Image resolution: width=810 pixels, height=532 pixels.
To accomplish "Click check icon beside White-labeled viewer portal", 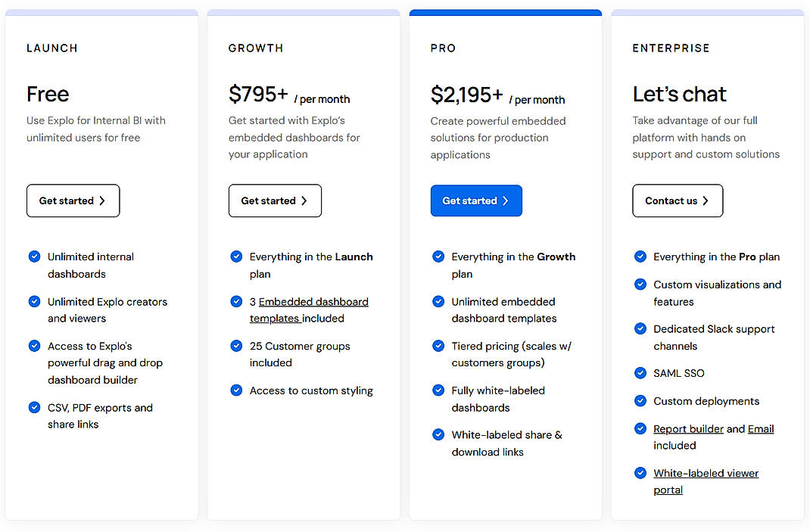I will tap(640, 473).
